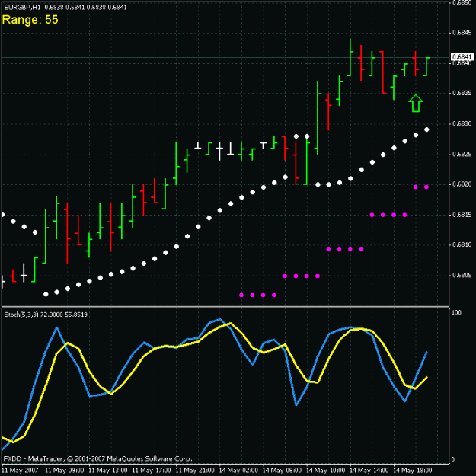Viewport: 476px width, 476px height.
Task: Click the 0.6810 price axis label
Action: coord(462,244)
